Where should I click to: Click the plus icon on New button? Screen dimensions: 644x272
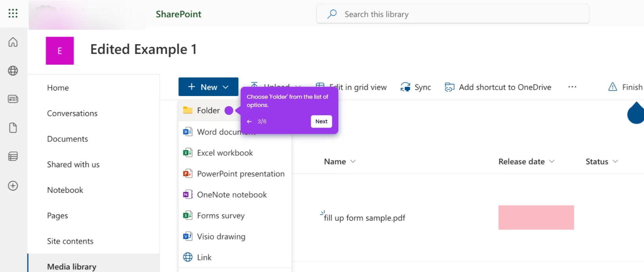[191, 87]
